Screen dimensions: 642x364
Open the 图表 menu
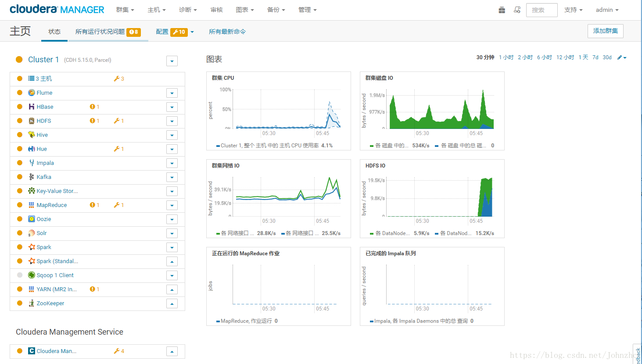(245, 10)
